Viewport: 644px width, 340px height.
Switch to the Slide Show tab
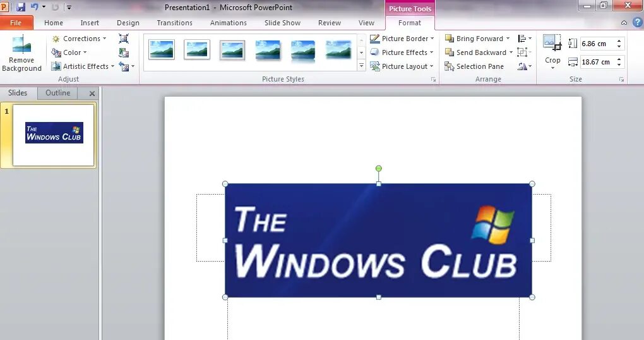283,23
